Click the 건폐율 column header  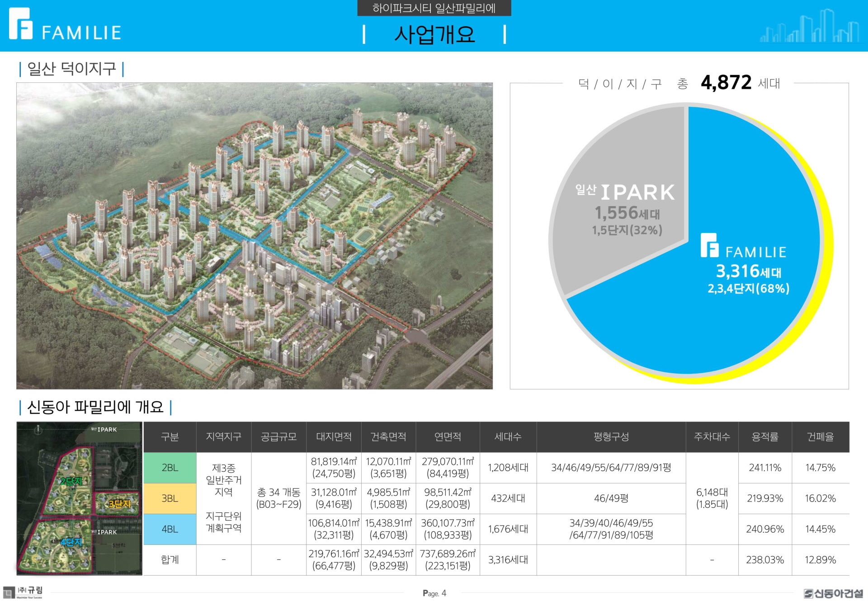click(821, 437)
